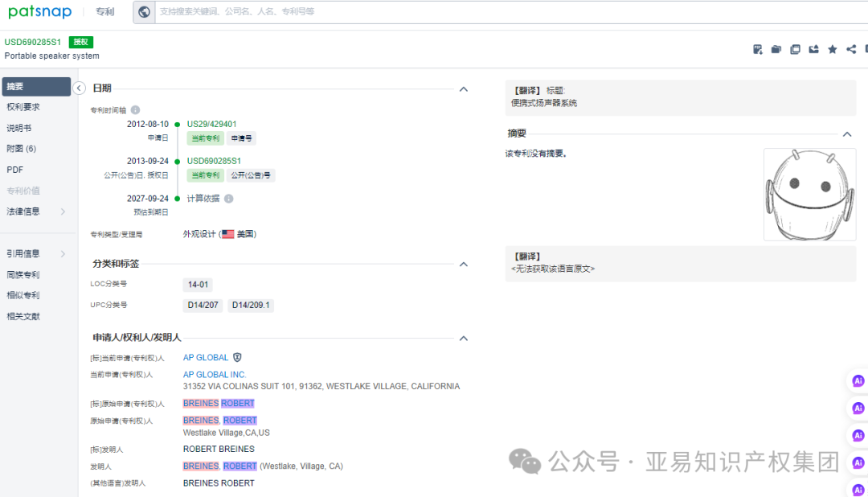Click the patent drawing thumbnail
The height and width of the screenshot is (497, 868).
(809, 194)
